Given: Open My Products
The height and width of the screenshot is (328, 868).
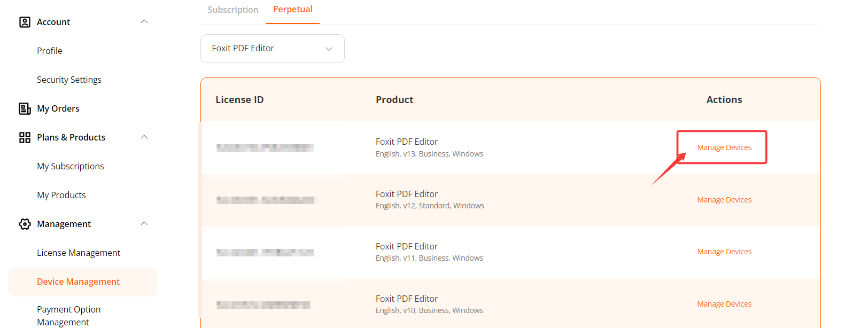Looking at the screenshot, I should tap(61, 195).
